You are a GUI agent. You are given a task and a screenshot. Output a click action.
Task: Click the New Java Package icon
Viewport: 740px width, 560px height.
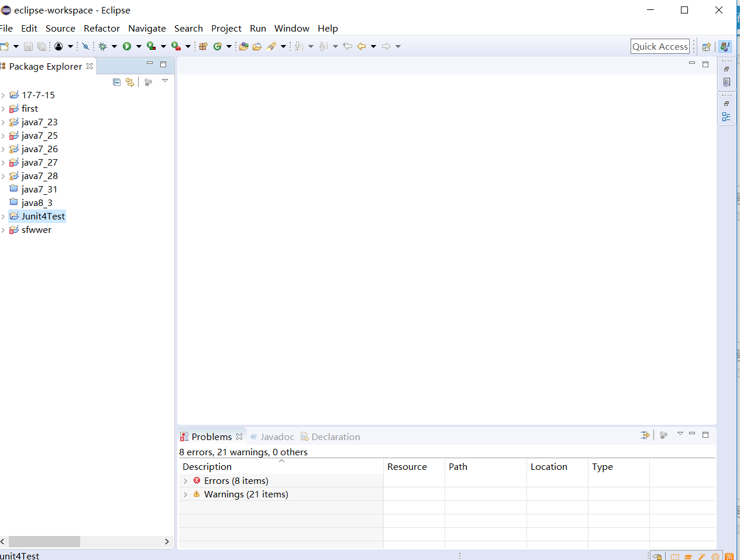[x=203, y=46]
